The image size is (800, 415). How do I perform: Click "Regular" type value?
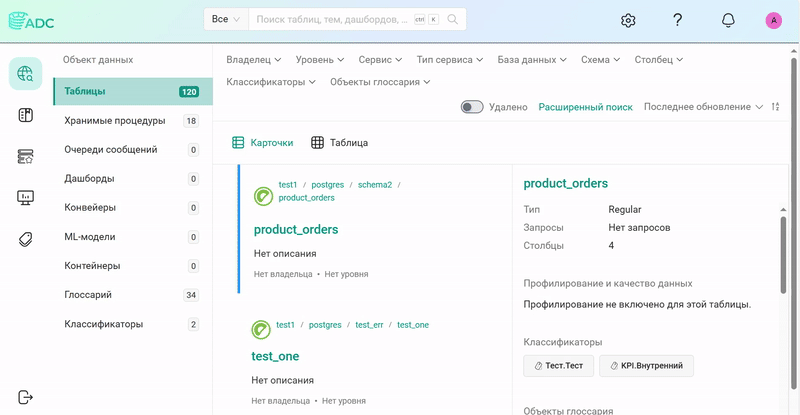coord(624,209)
